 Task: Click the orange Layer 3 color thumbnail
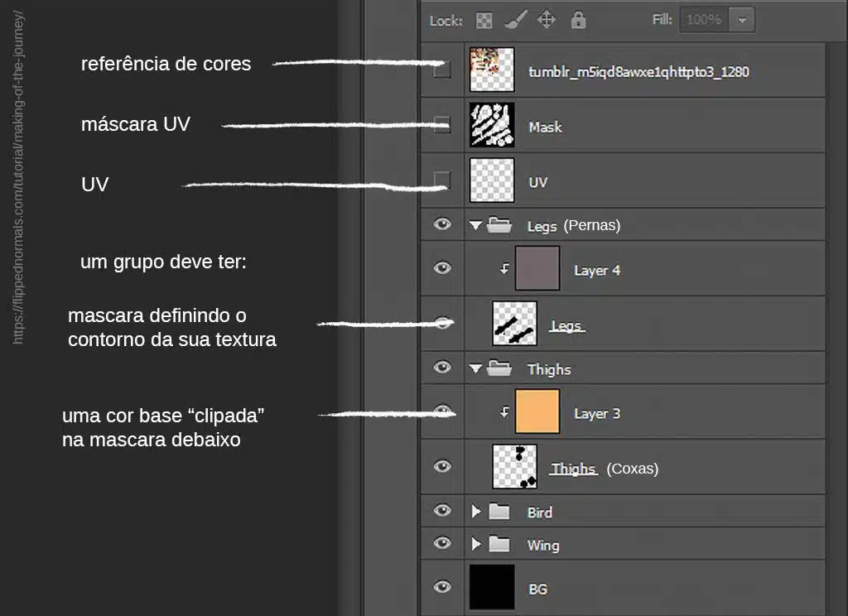[537, 411]
